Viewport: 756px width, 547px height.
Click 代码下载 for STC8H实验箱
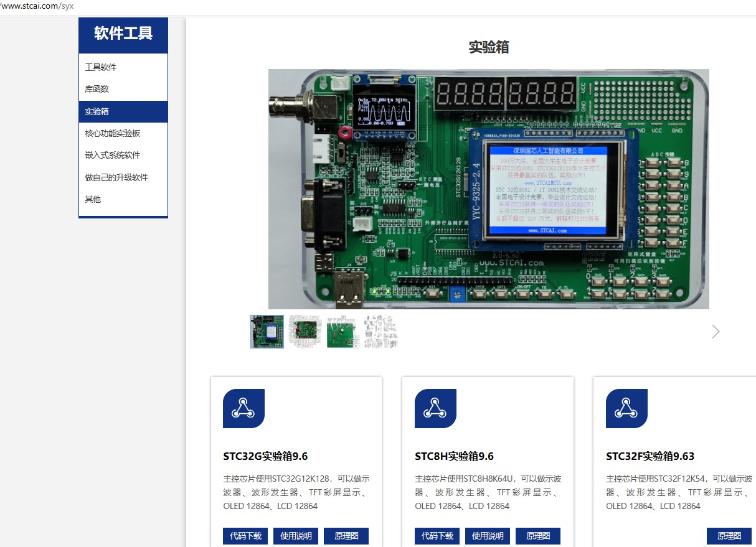[437, 536]
